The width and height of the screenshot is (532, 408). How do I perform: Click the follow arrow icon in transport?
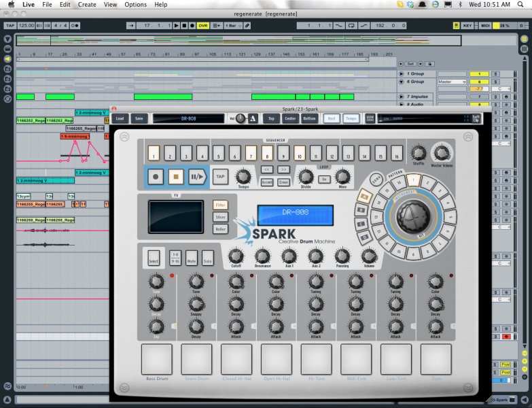click(131, 25)
